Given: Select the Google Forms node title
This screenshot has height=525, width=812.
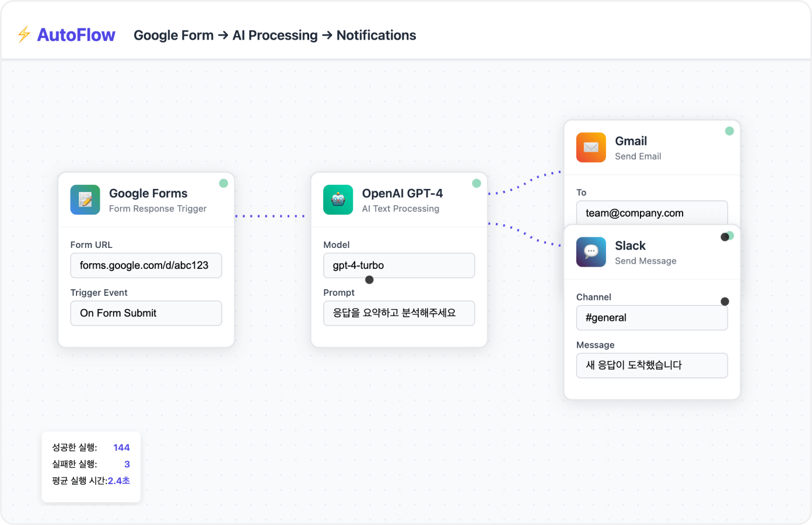Looking at the screenshot, I should tap(148, 194).
